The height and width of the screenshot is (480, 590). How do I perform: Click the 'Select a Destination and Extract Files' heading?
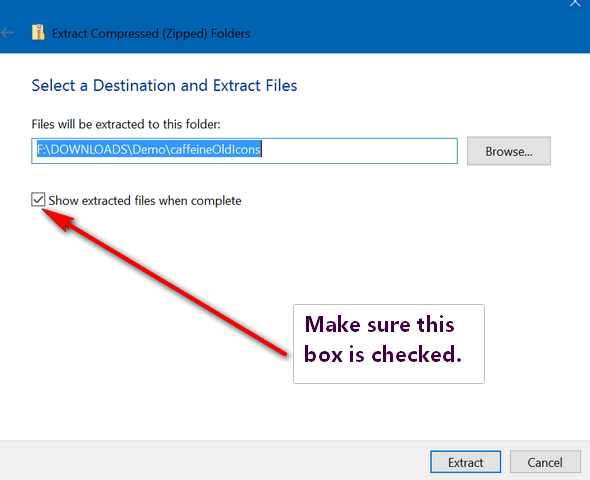(164, 85)
